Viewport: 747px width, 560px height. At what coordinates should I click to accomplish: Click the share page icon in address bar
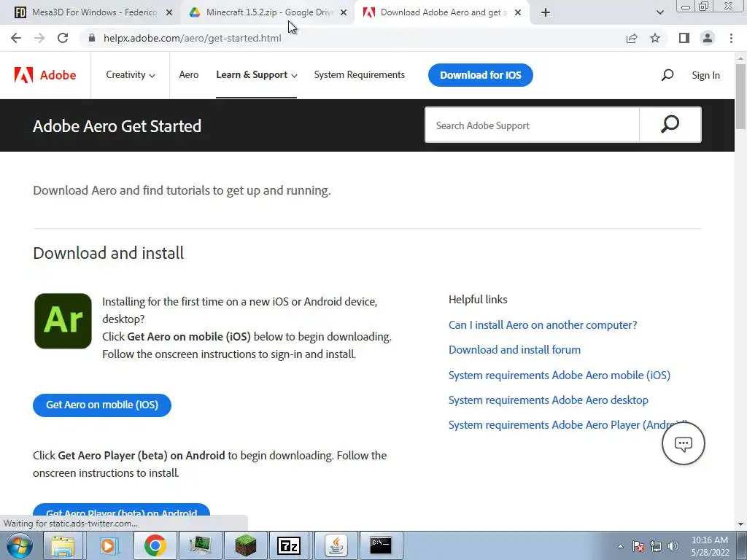coord(632,38)
